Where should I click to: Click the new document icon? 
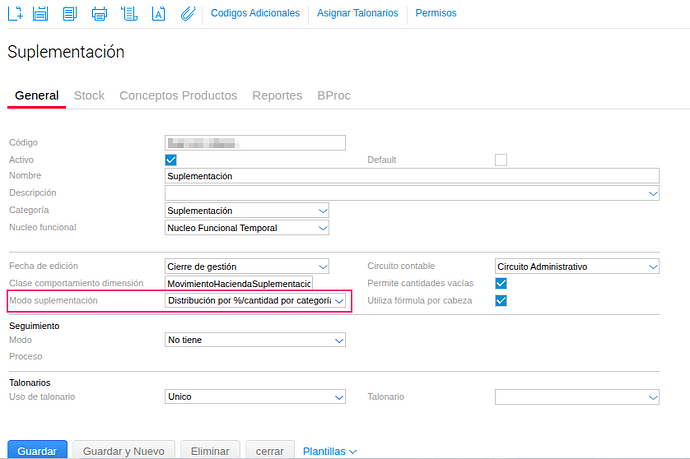(x=15, y=14)
